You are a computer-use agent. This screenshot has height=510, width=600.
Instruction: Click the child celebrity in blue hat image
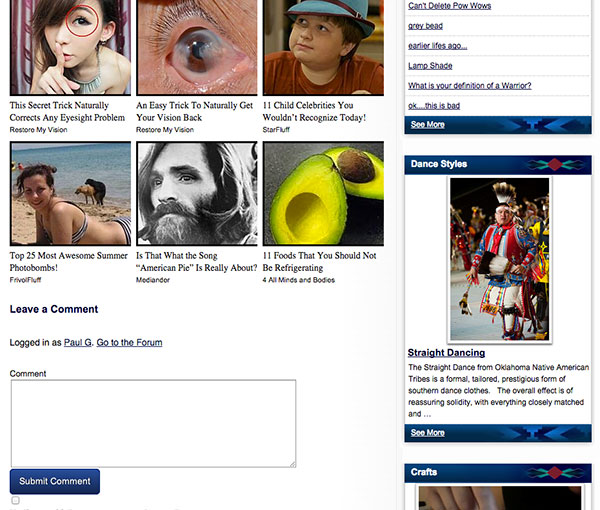click(323, 47)
